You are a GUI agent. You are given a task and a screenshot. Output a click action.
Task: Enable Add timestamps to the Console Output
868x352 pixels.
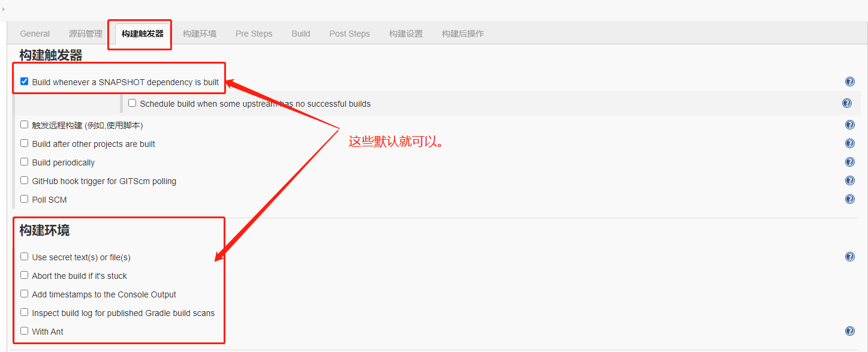coord(25,294)
